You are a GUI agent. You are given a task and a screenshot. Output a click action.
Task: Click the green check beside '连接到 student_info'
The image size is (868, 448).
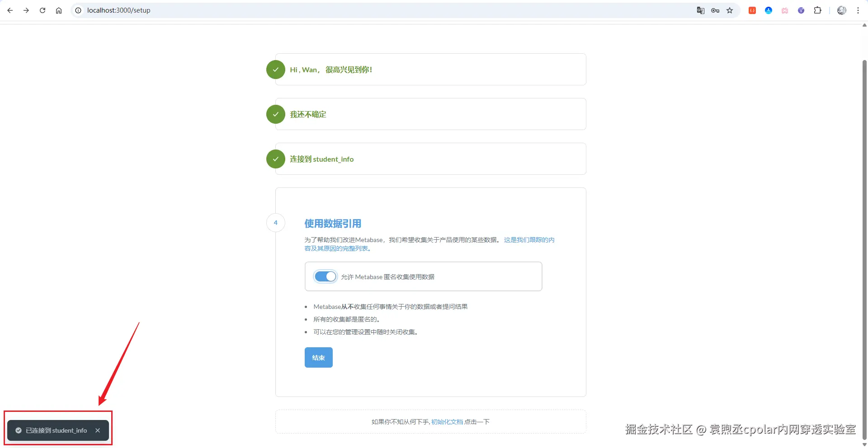tap(276, 159)
